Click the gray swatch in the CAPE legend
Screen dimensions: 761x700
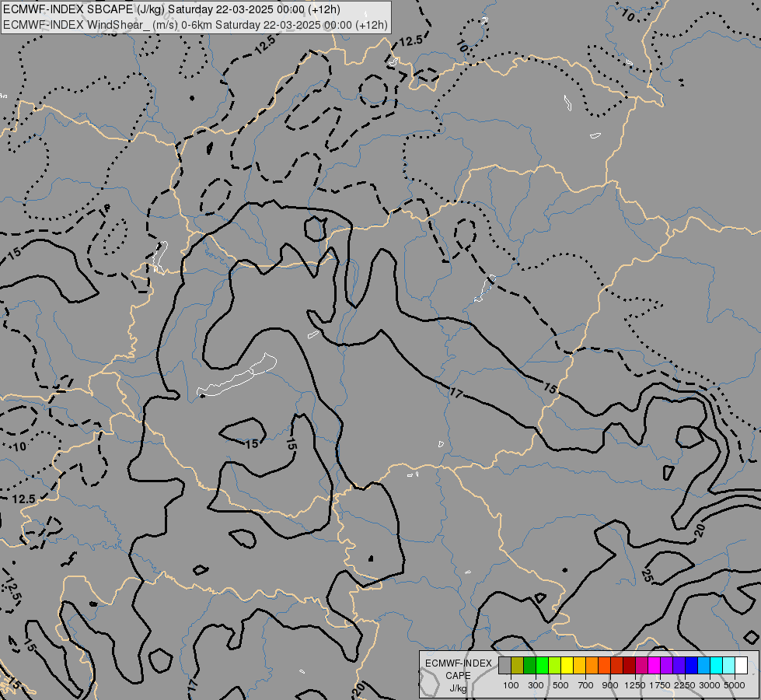[504, 665]
